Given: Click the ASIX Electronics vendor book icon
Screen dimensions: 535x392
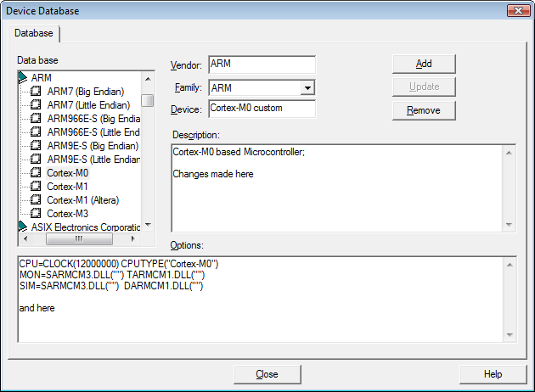Looking at the screenshot, I should click(23, 227).
